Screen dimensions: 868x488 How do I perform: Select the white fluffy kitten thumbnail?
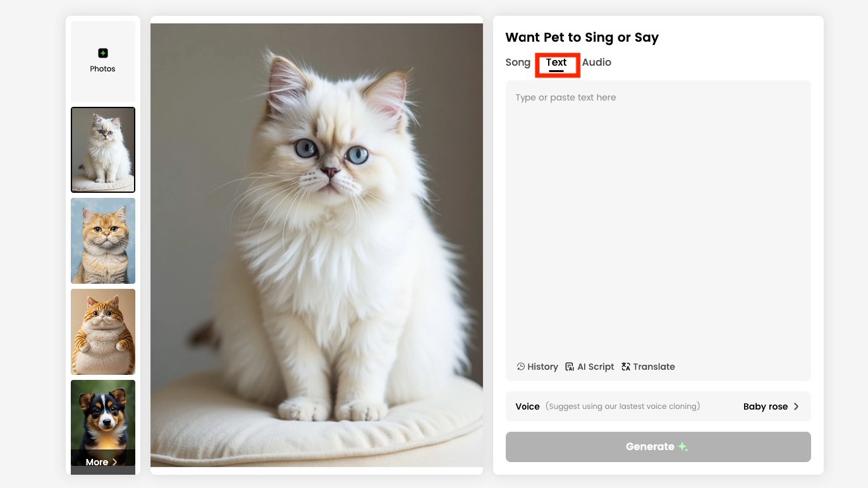tap(103, 150)
